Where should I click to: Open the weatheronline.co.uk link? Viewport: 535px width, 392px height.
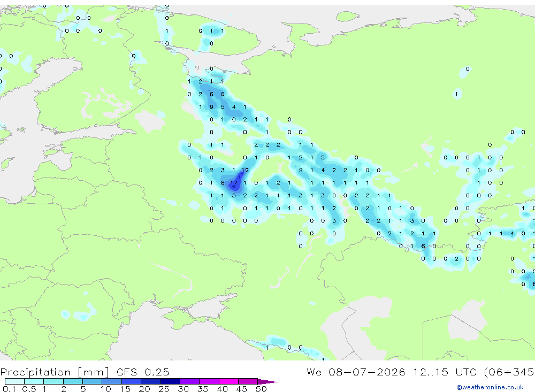(490, 387)
